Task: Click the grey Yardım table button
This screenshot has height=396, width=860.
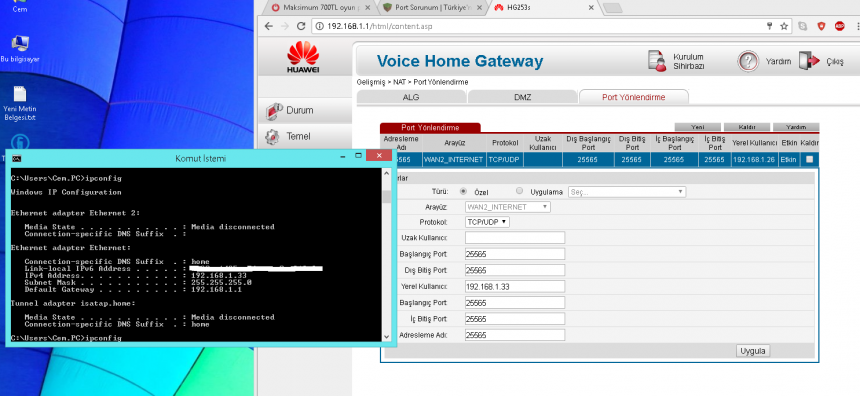Action: pyautogui.click(x=796, y=127)
